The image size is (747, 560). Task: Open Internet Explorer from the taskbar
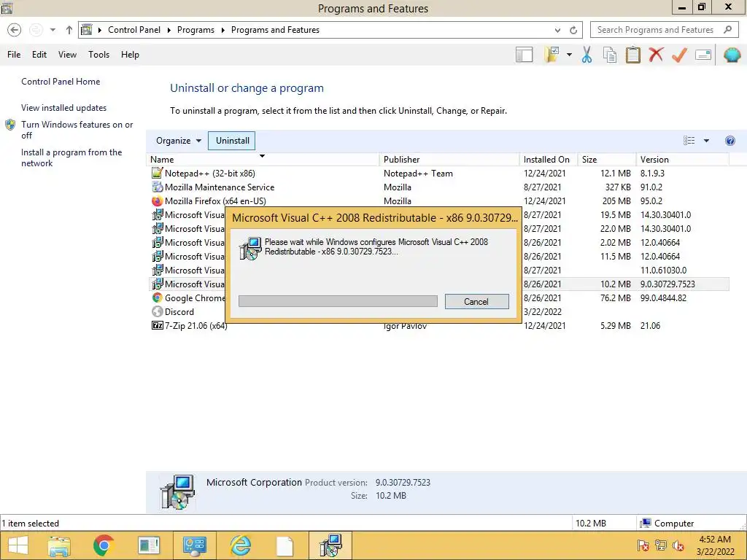[x=240, y=545]
